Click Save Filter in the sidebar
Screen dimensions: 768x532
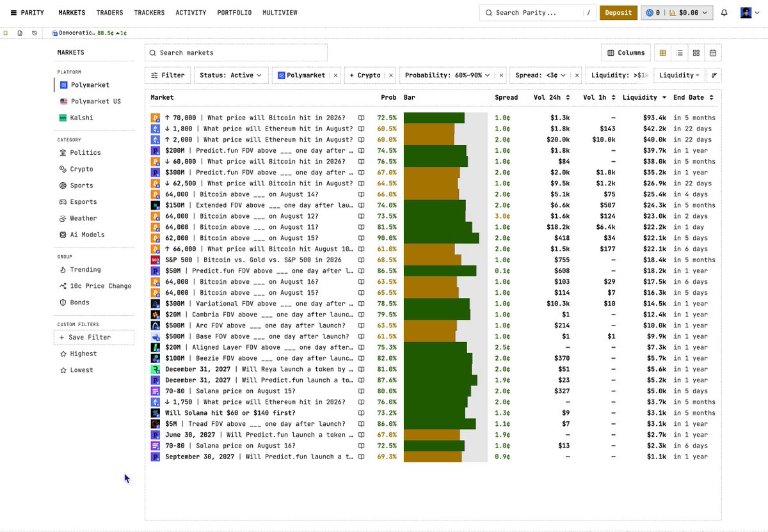click(x=94, y=337)
